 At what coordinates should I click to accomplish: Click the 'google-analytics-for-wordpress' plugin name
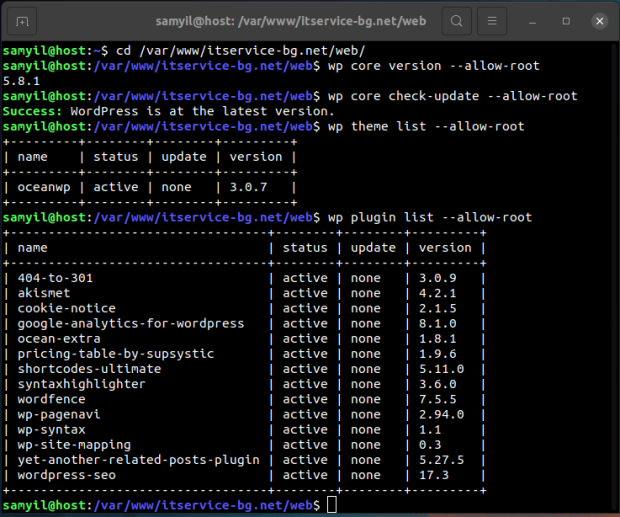(131, 324)
